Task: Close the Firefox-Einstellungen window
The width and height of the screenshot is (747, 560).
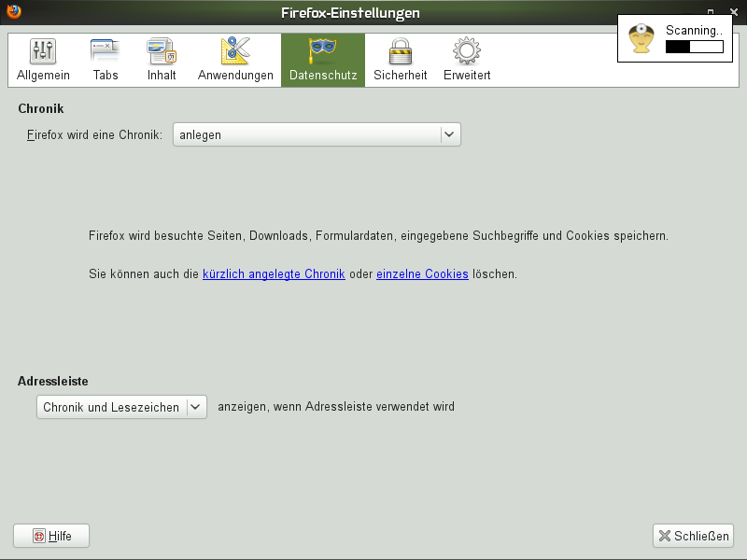Action: click(x=734, y=12)
